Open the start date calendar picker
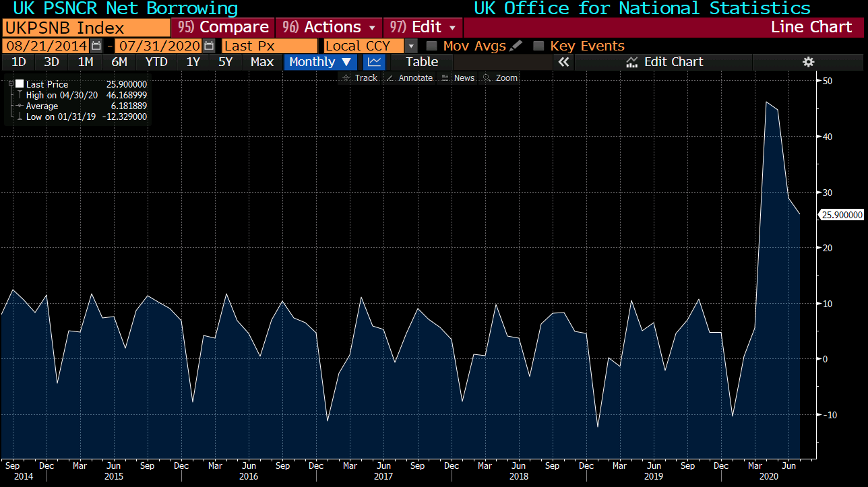868x487 pixels. [x=96, y=46]
